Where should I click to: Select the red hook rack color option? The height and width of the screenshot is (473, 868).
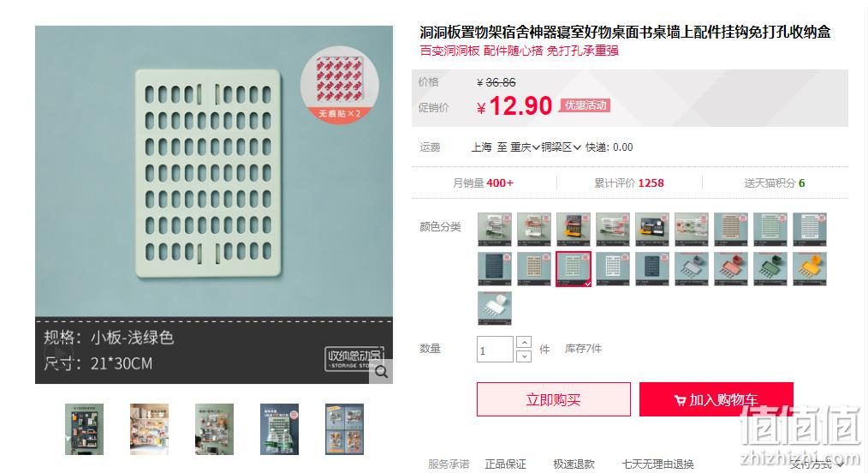(x=731, y=268)
